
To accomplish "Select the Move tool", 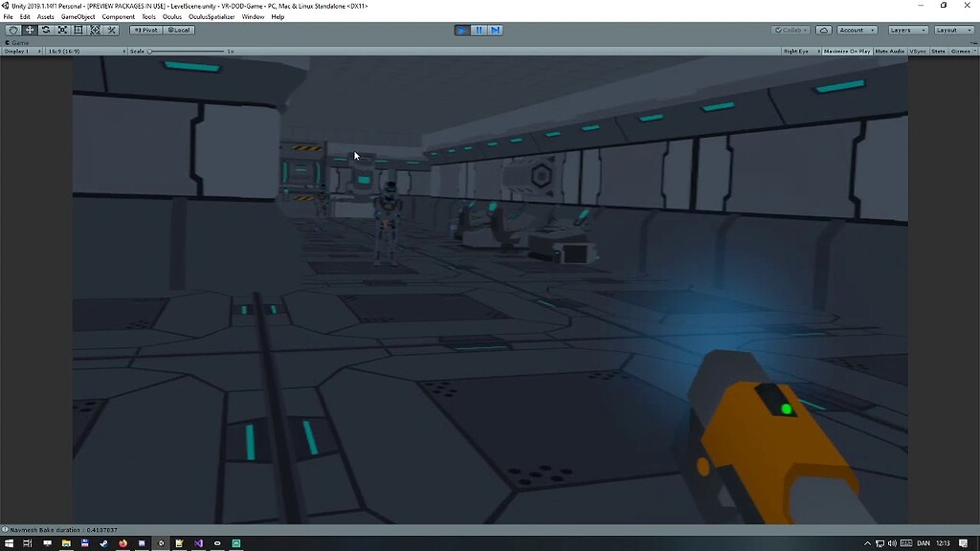I will click(x=32, y=30).
